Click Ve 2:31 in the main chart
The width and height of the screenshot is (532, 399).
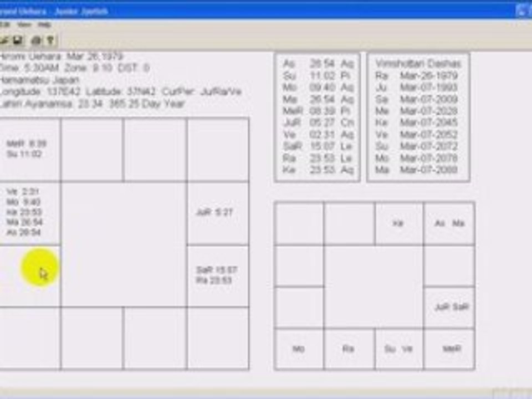point(23,192)
